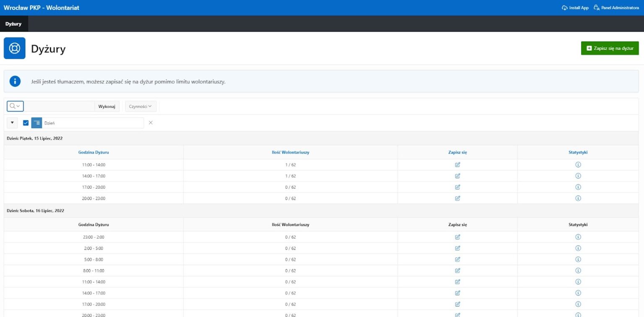Open the Czynności dropdown menu
Viewport: 644px width, 317px height.
pyautogui.click(x=140, y=106)
